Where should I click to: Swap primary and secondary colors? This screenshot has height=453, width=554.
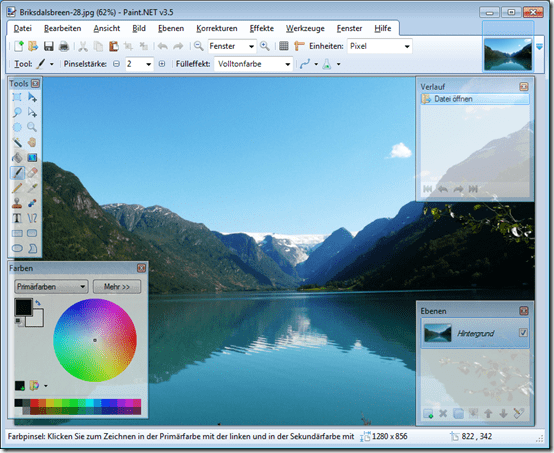pyautogui.click(x=38, y=303)
